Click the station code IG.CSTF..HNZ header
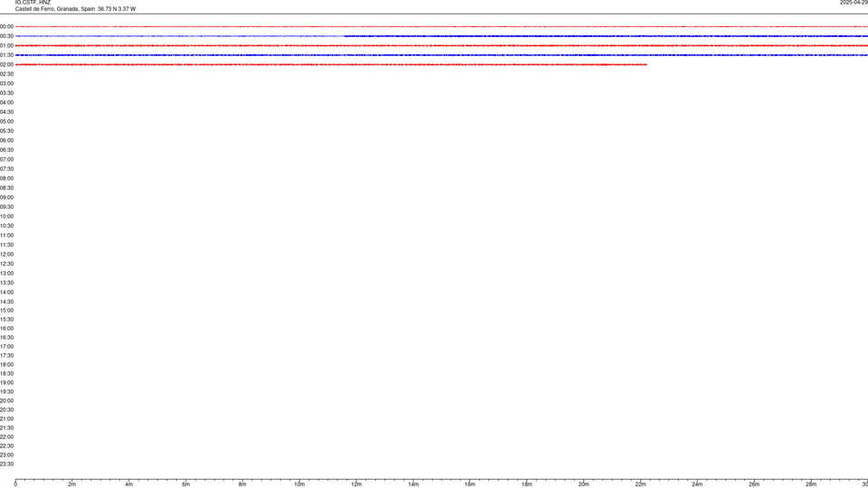This screenshot has width=868, height=488. pyautogui.click(x=33, y=3)
